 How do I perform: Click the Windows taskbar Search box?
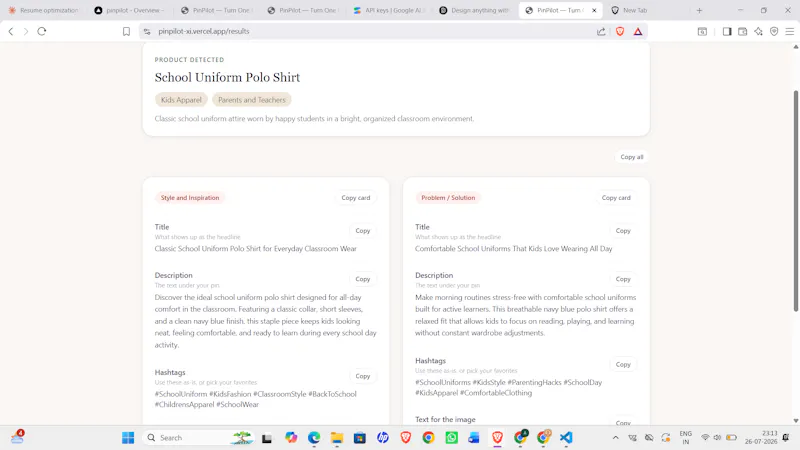(198, 438)
